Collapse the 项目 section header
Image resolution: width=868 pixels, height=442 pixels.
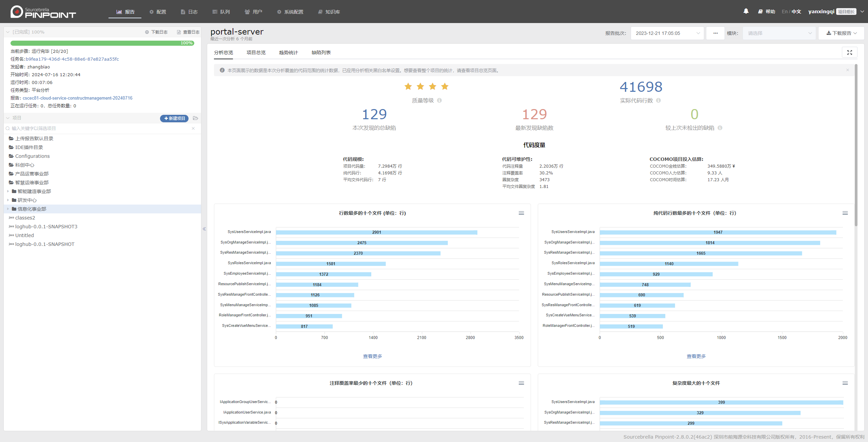tap(8, 118)
